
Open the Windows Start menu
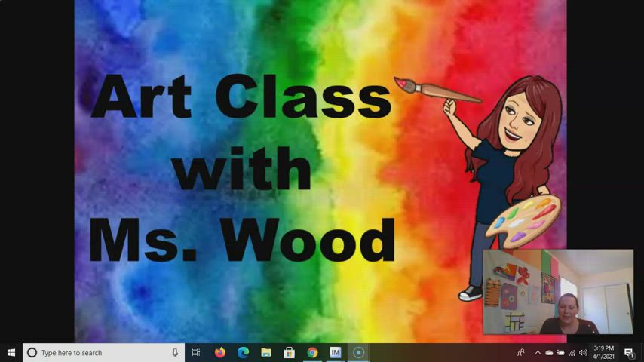(x=11, y=352)
